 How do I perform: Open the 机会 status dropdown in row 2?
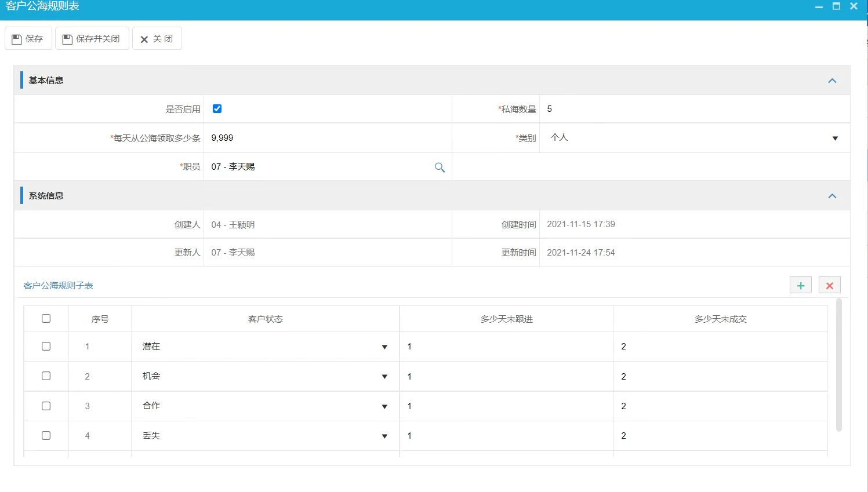[x=384, y=376]
